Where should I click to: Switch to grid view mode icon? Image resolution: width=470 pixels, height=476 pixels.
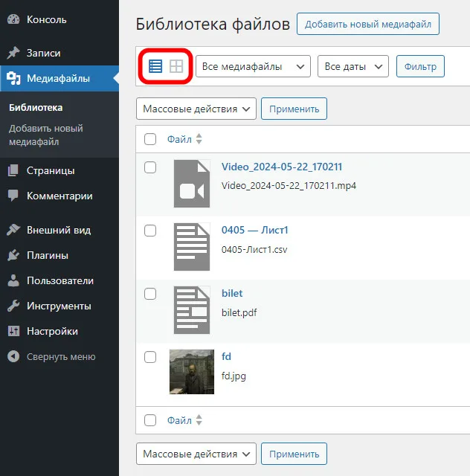coord(176,66)
